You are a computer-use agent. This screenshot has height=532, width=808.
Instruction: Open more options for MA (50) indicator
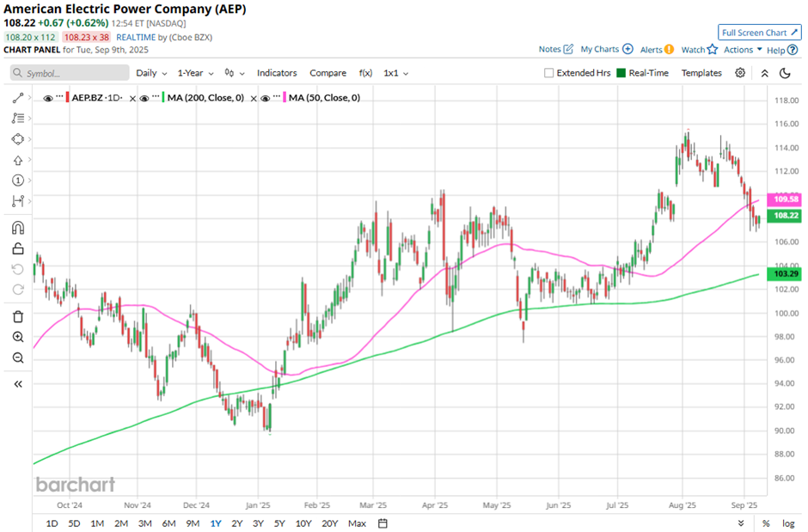pyautogui.click(x=277, y=97)
